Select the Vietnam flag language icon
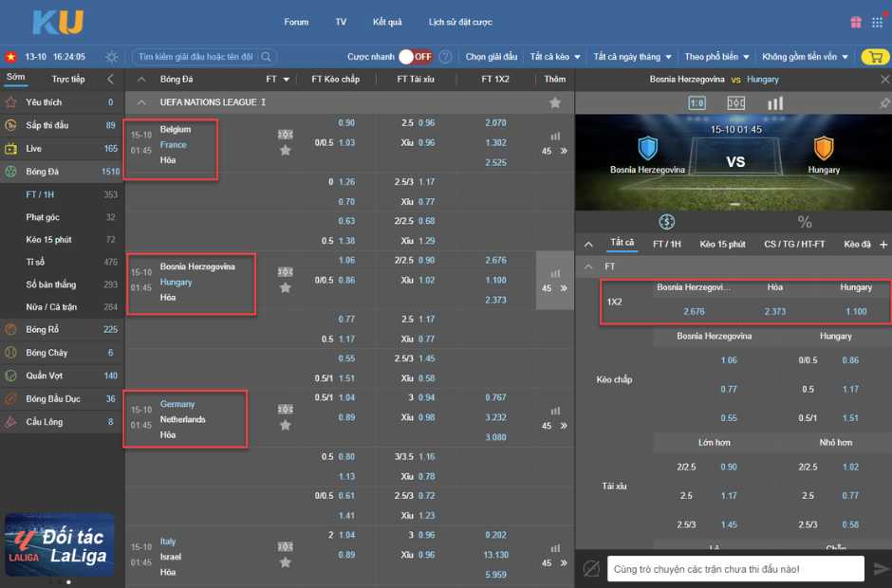 click(x=10, y=57)
